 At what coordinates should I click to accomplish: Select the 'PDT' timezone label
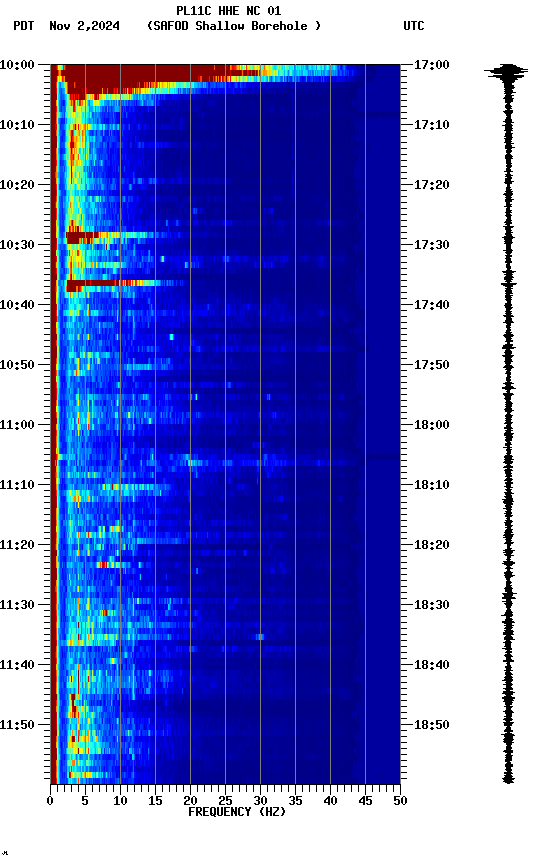24,26
